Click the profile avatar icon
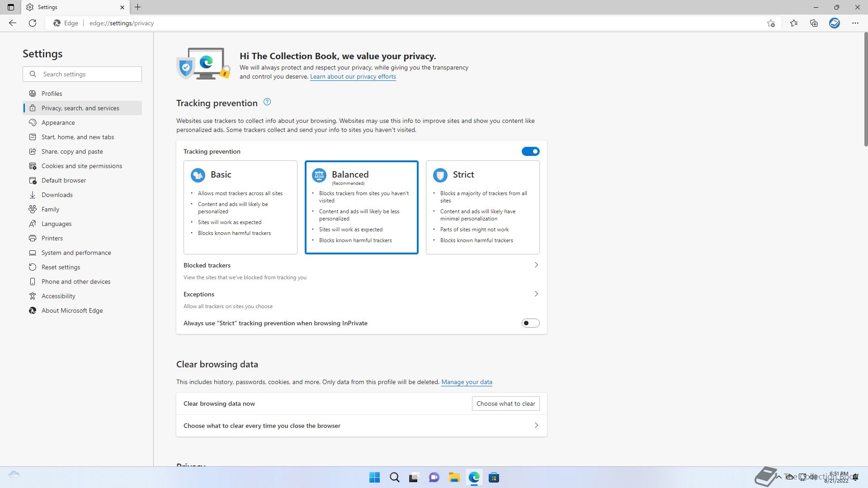Viewport: 868px width, 488px height. click(x=835, y=23)
